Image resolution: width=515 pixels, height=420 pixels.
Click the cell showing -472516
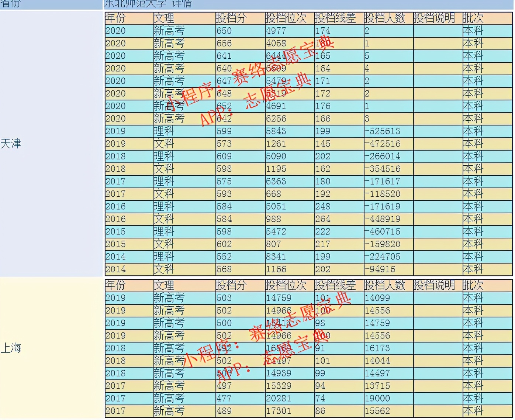click(388, 144)
